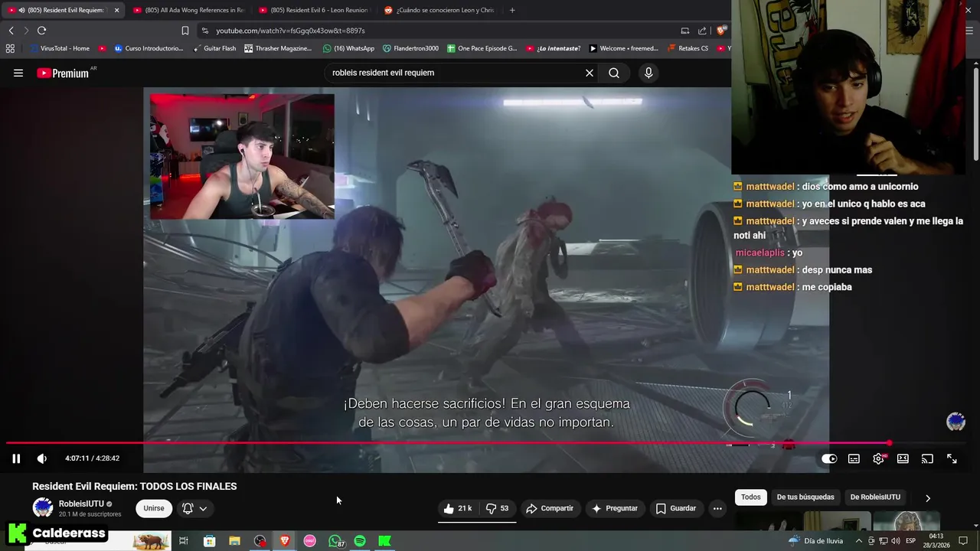Switch to Cuándo se conocieron Leon tab

pos(440,10)
